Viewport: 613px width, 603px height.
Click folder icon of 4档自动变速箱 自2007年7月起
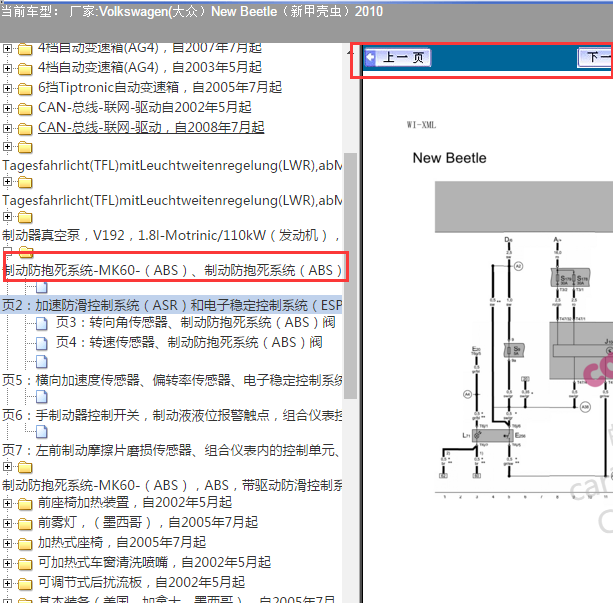pos(25,49)
